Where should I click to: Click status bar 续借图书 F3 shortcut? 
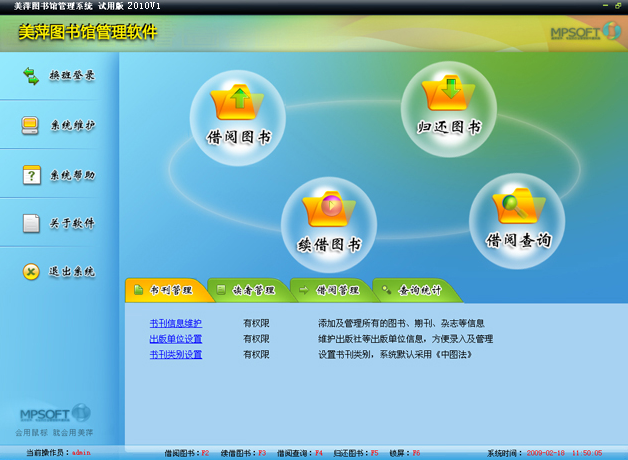(x=244, y=453)
